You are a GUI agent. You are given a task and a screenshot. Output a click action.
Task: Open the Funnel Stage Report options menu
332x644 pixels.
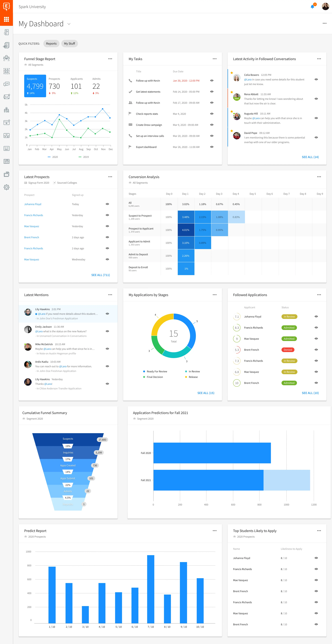tap(110, 59)
